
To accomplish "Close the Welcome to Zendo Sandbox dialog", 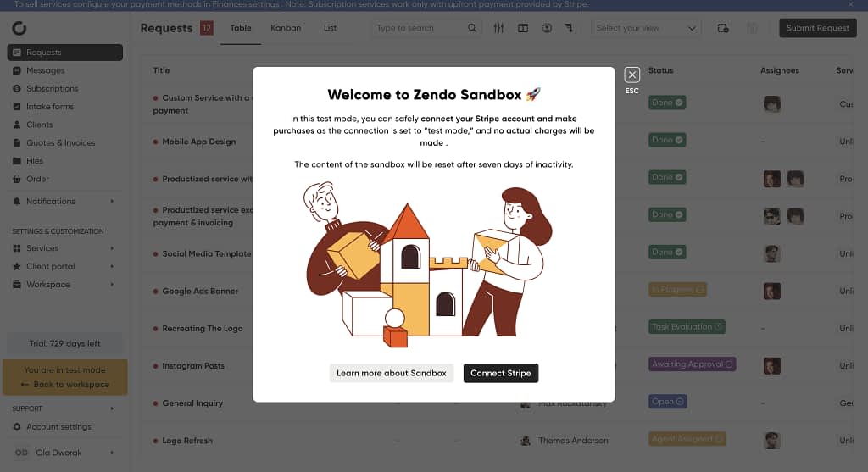I will (x=632, y=75).
